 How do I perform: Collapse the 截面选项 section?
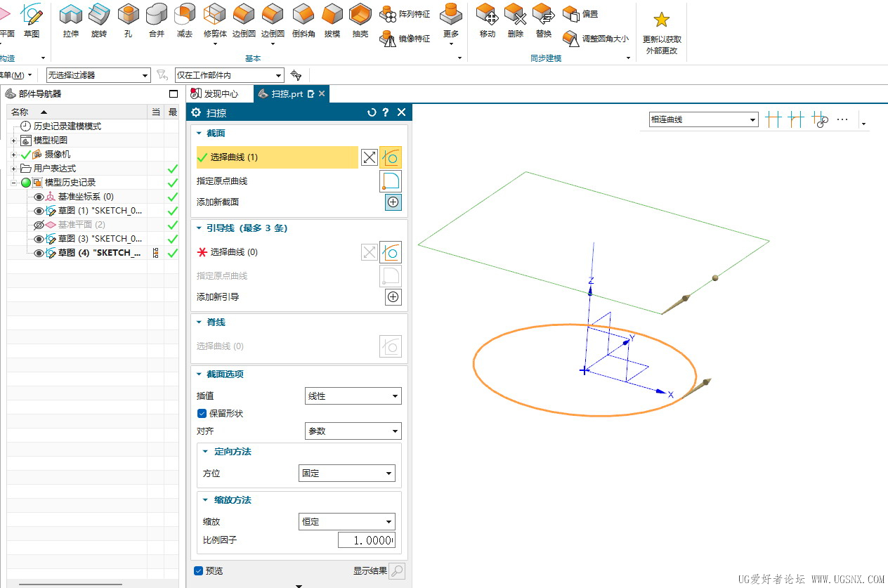pyautogui.click(x=199, y=374)
